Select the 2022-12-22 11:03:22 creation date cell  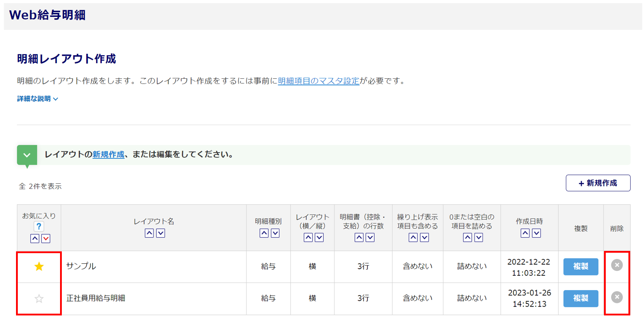(529, 267)
